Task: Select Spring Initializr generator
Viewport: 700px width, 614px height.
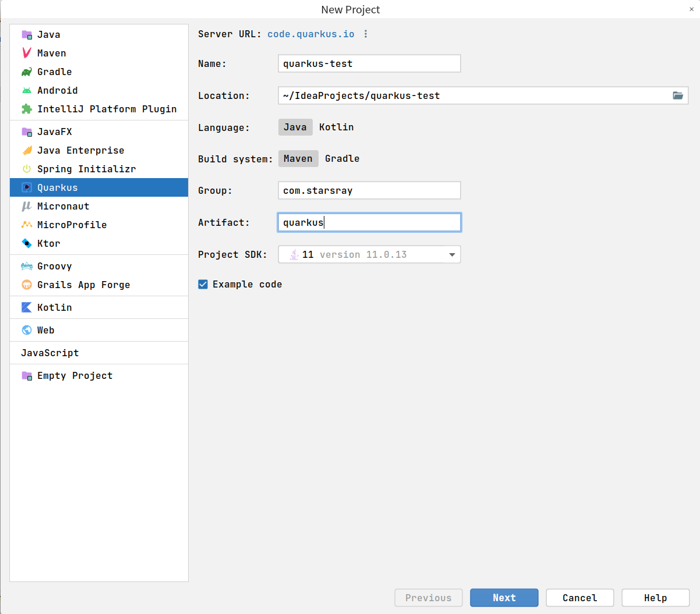Action: 99,169
